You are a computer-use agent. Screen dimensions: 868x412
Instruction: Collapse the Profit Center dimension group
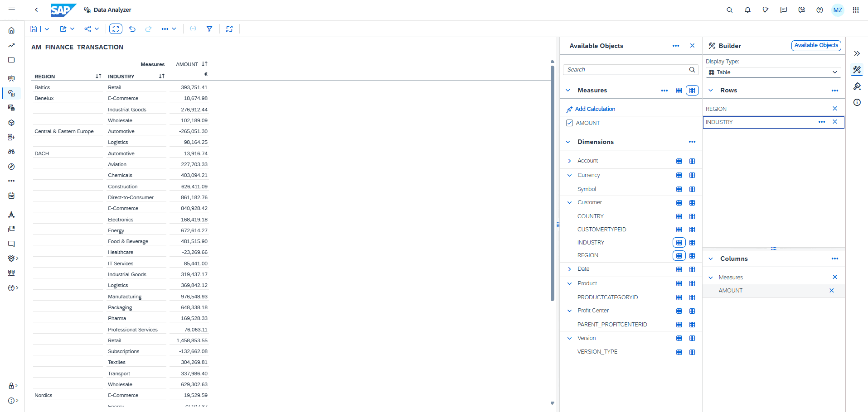[570, 311]
